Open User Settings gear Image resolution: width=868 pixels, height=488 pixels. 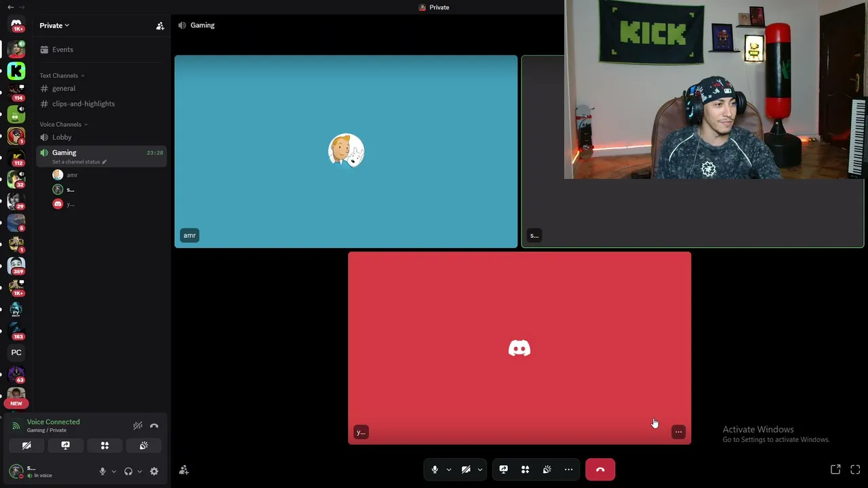click(x=154, y=472)
